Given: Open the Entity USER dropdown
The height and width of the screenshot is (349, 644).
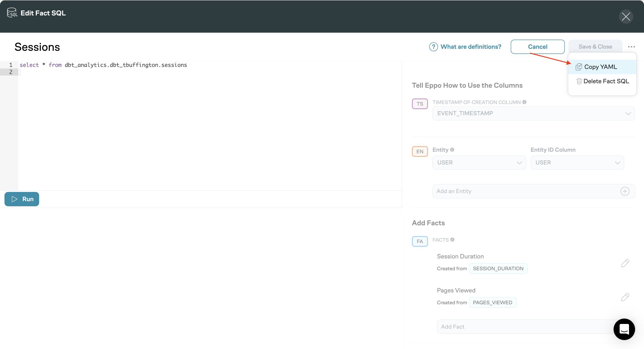Looking at the screenshot, I should [479, 163].
